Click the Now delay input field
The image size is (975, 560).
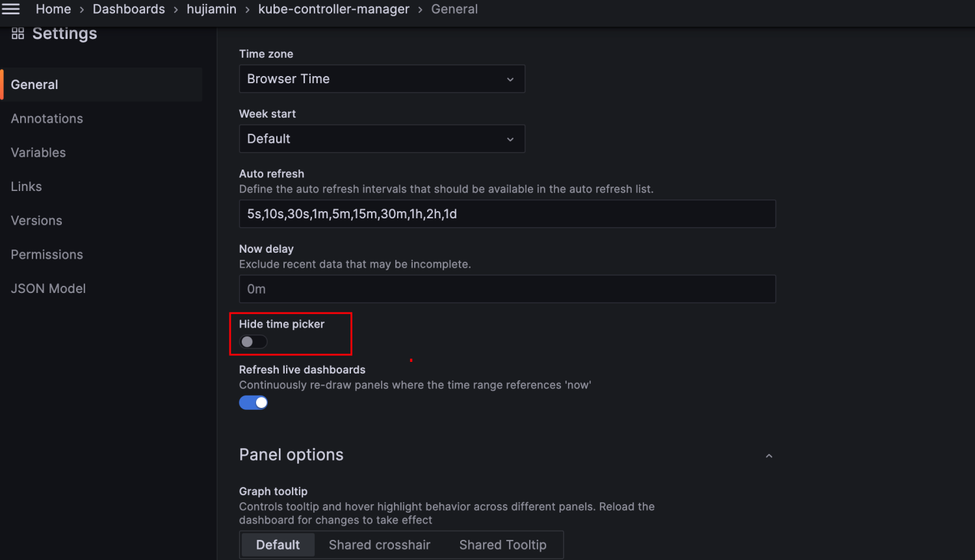pyautogui.click(x=507, y=289)
